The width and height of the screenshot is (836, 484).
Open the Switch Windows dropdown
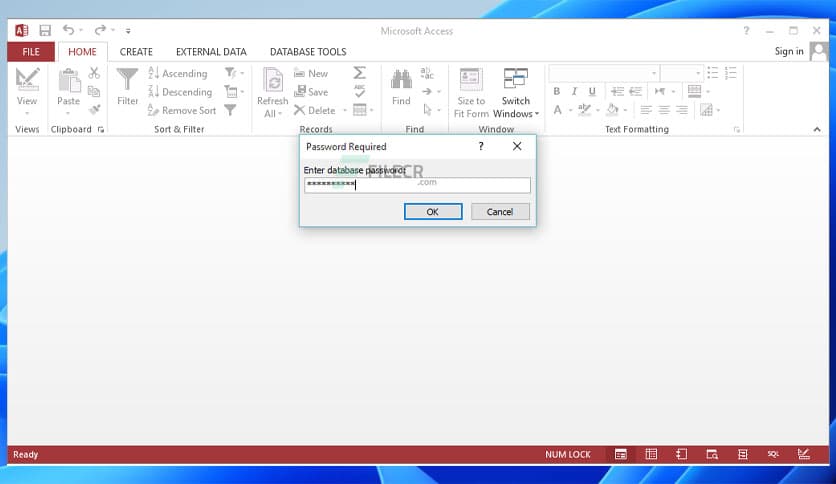(x=516, y=107)
